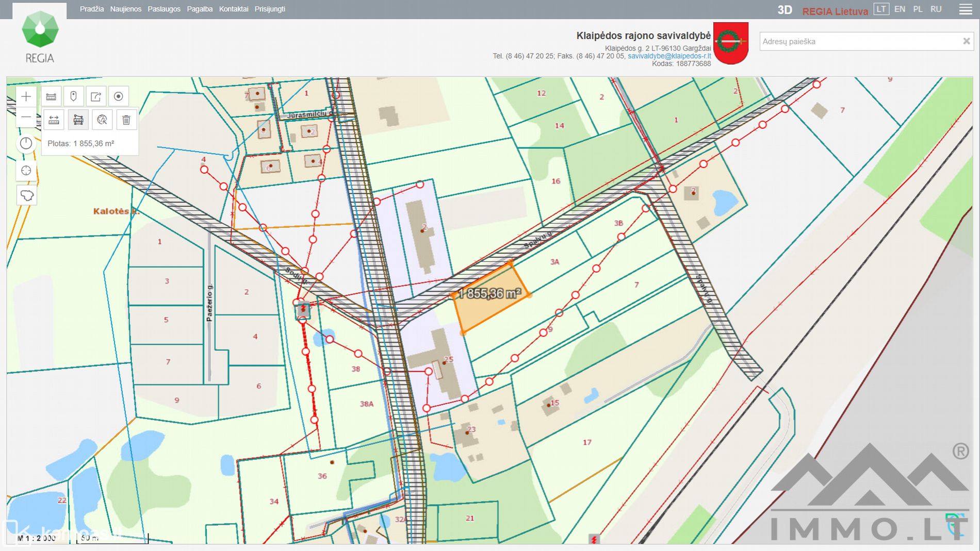Open the Naujienos menu item
Screen dimensions: 980x551
pos(125,9)
